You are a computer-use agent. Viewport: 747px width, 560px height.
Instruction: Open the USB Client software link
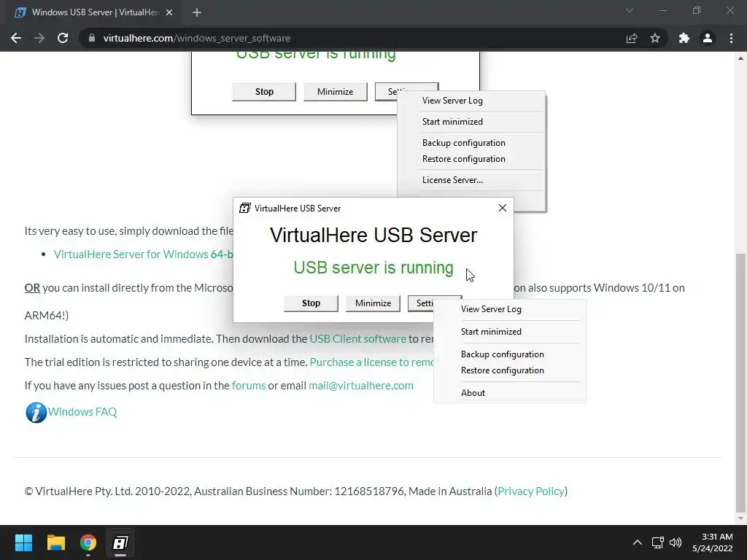pos(357,339)
